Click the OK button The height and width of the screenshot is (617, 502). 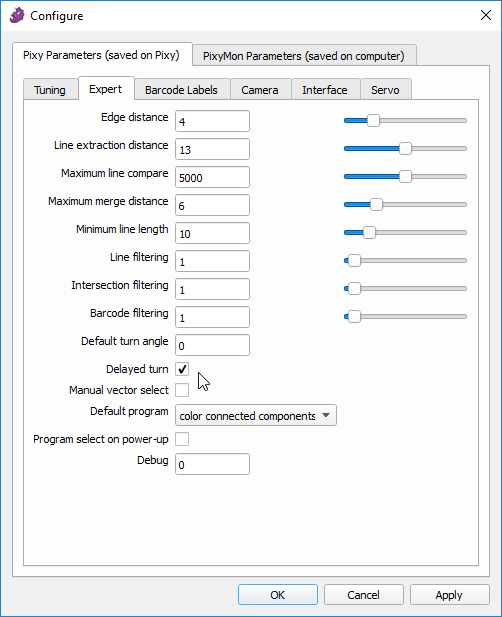pos(278,595)
